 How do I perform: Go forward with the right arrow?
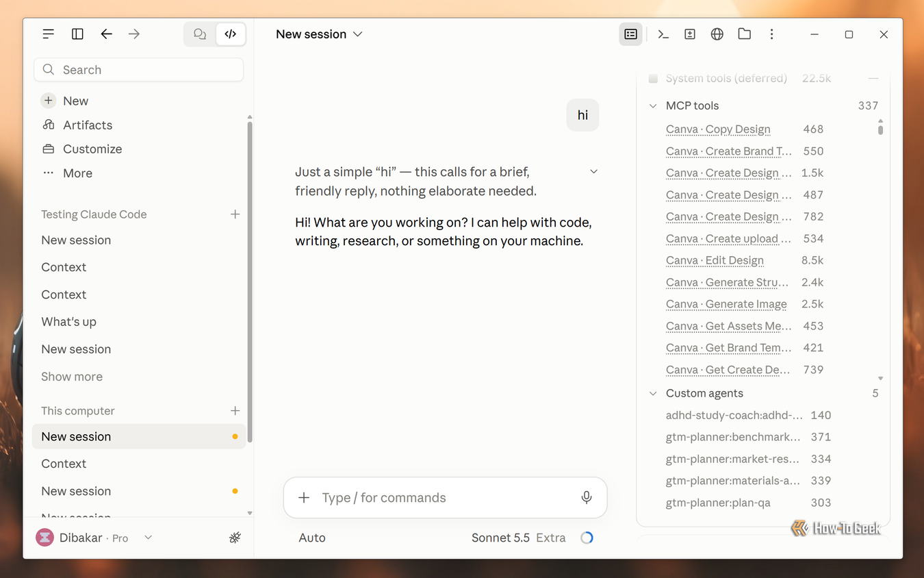[x=134, y=34]
